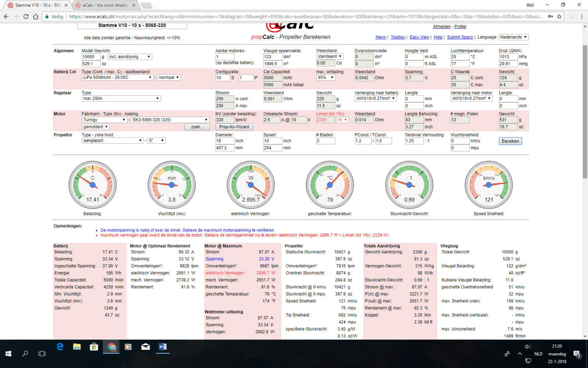Viewport: 588px width, 368px height.
Task: Open the News link
Action: pyautogui.click(x=381, y=37)
